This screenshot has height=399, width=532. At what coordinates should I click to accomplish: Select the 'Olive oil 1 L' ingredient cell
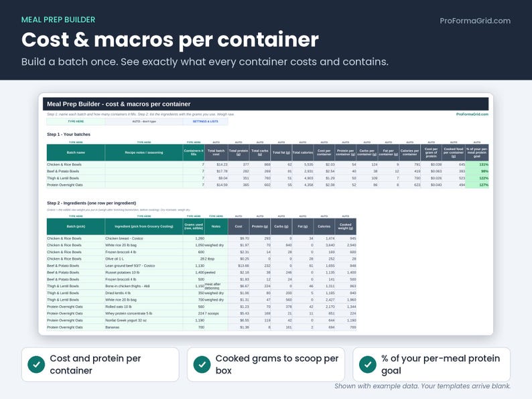[x=144, y=258]
